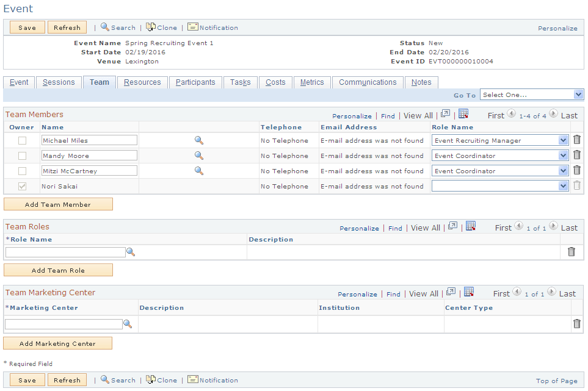Open Role Name lookup magnifier in Team Roles

(x=131, y=252)
